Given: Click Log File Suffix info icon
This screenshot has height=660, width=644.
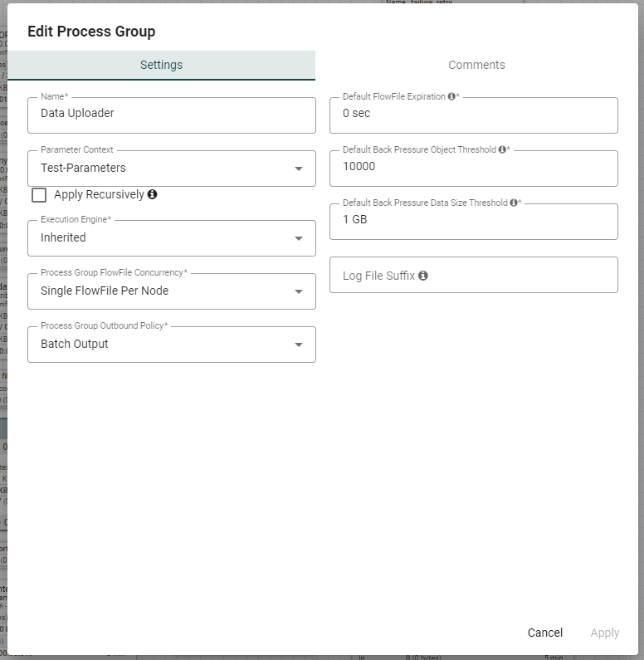Looking at the screenshot, I should tap(423, 276).
